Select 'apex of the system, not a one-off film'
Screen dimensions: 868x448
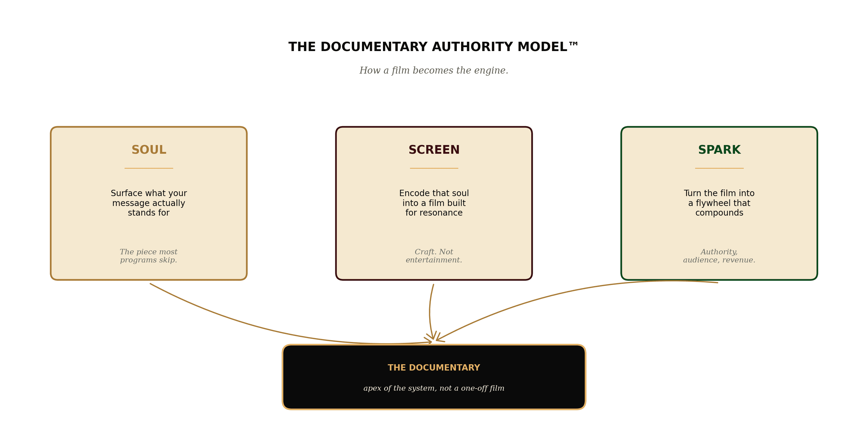click(x=434, y=388)
